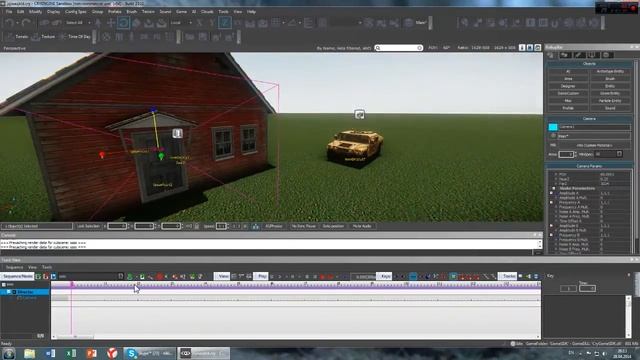Expand the Frequency B parameter

(551, 235)
